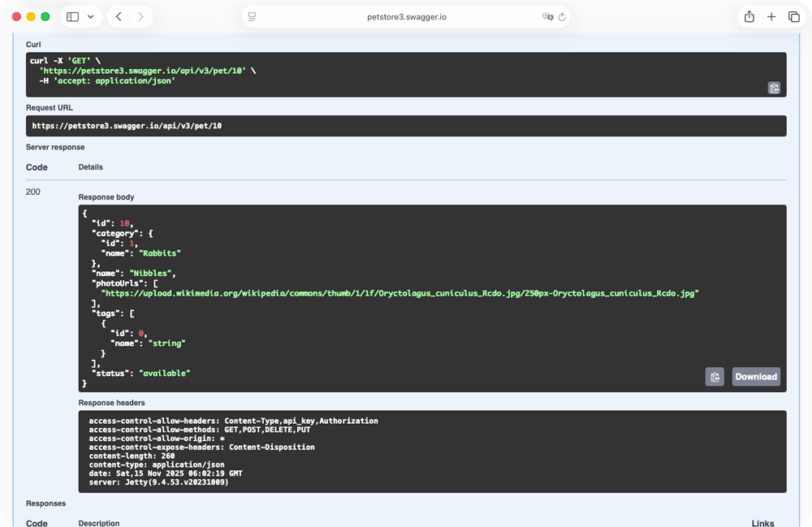Download the response body

pyautogui.click(x=755, y=377)
